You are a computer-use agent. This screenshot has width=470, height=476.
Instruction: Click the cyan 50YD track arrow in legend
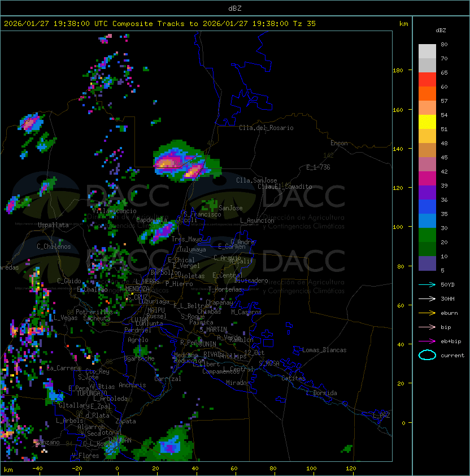[427, 285]
